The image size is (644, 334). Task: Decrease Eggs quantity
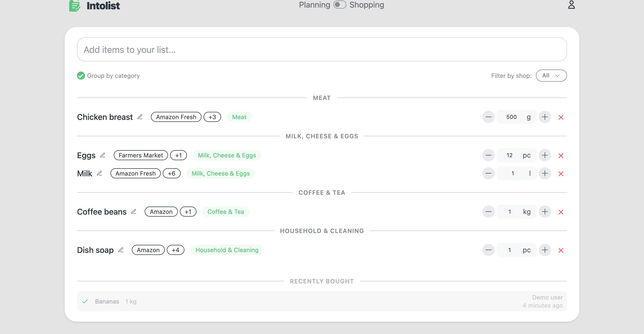[x=489, y=155]
